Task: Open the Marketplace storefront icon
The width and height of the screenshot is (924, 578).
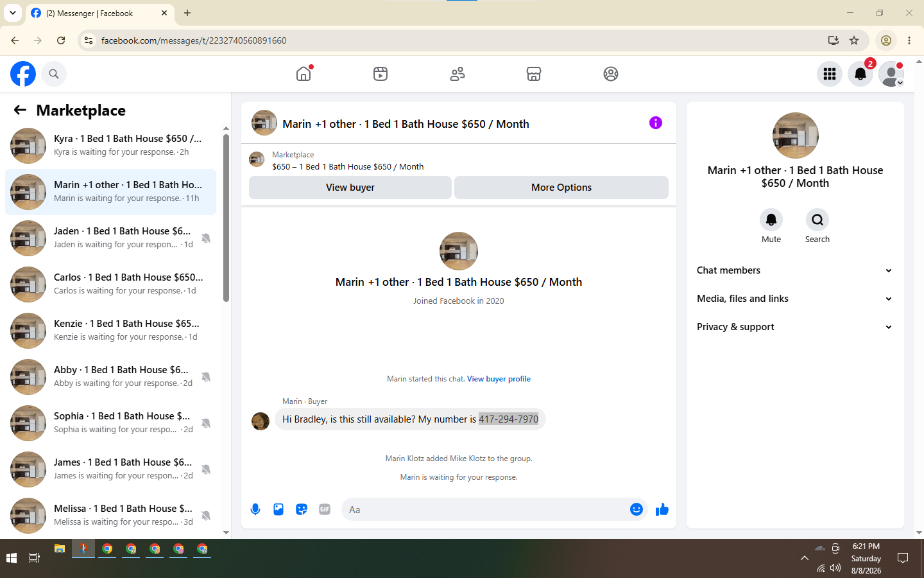Action: pos(534,74)
